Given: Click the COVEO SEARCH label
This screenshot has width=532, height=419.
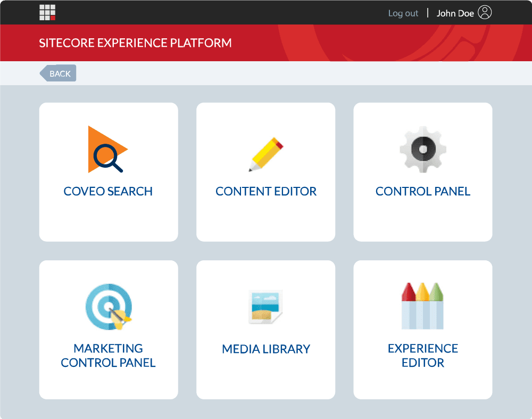Looking at the screenshot, I should point(108,191).
